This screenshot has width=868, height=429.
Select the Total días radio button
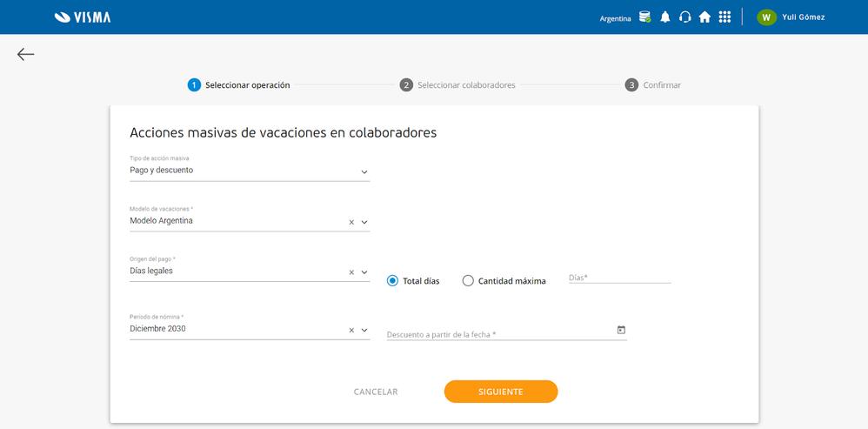393,281
